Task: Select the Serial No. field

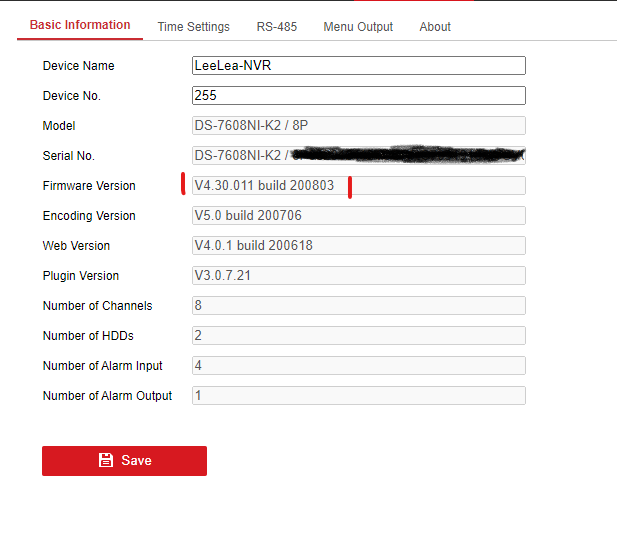Action: point(358,156)
